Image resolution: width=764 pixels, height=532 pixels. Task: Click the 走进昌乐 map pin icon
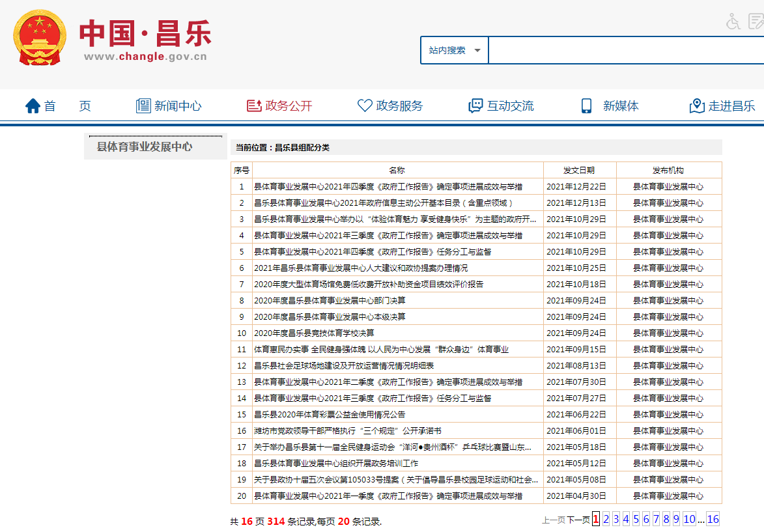tap(697, 105)
